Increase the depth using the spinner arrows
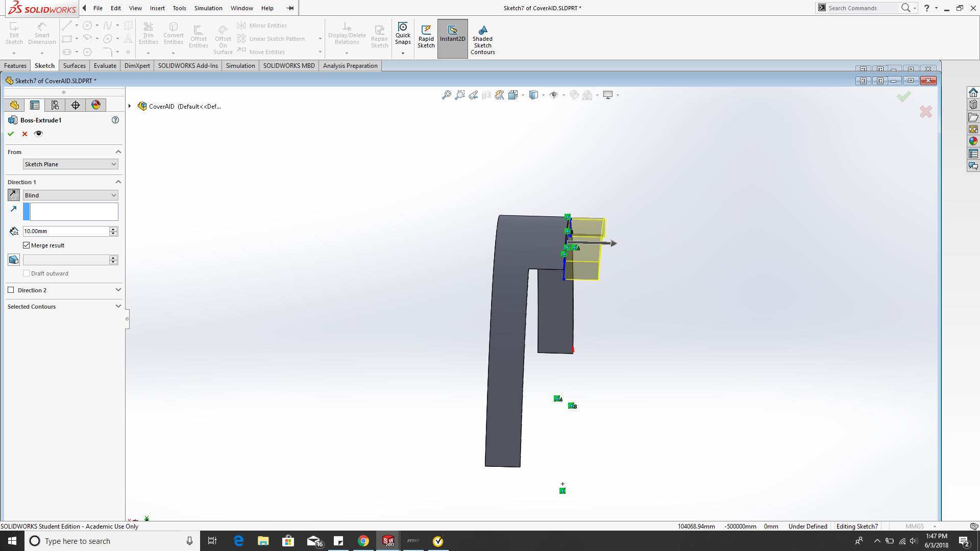The height and width of the screenshot is (551, 980). click(x=113, y=229)
